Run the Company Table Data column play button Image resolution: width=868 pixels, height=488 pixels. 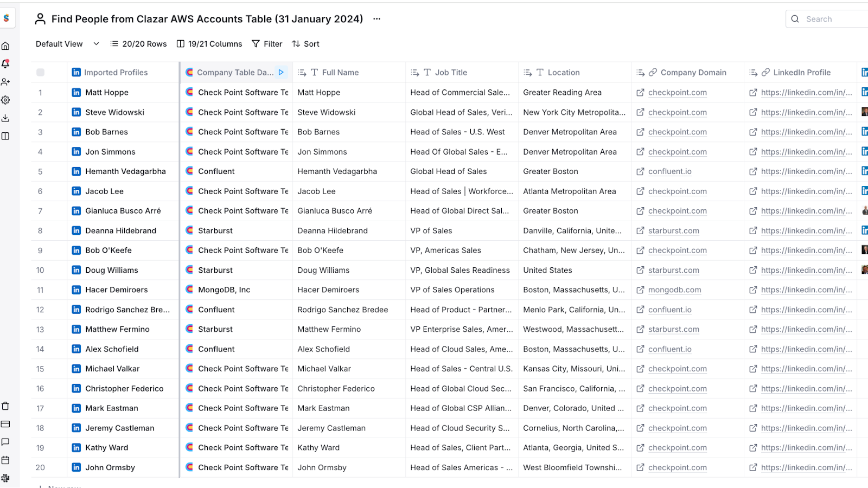[x=281, y=72]
